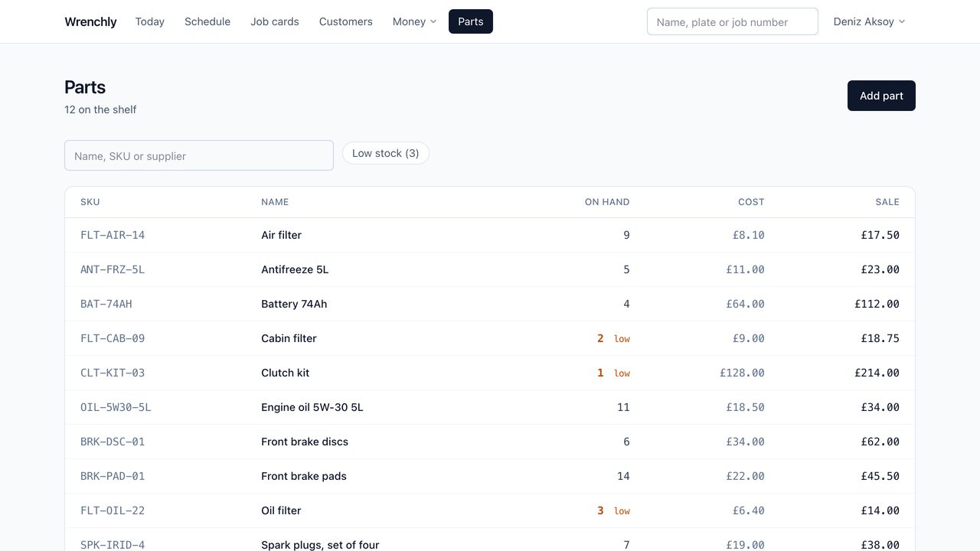
Task: Select SKU FLT-OIL-22
Action: coord(113,510)
